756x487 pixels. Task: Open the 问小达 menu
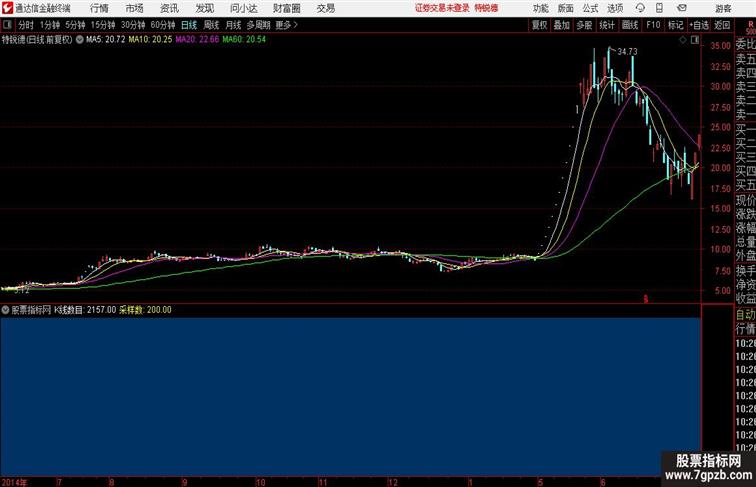point(243,8)
